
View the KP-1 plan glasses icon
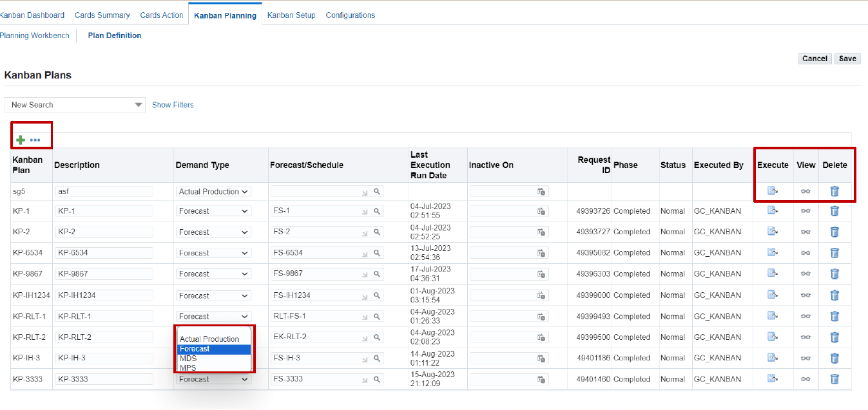(805, 211)
